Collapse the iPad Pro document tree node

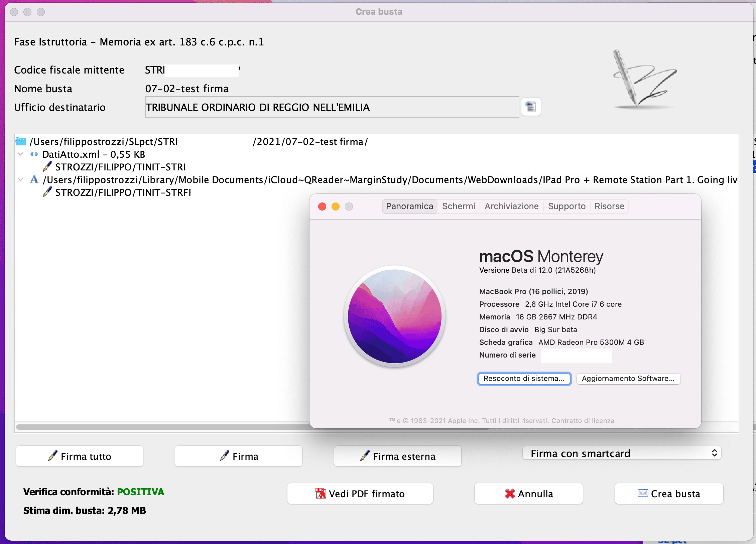point(21,179)
